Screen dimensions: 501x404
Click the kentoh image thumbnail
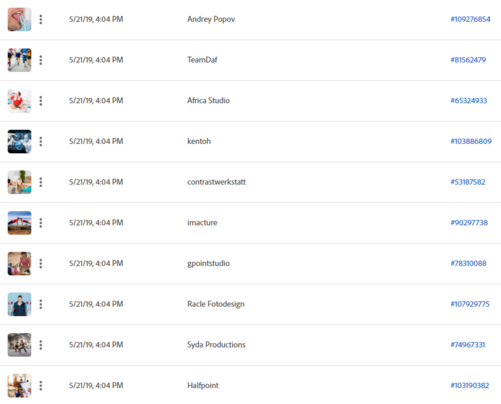[x=20, y=141]
